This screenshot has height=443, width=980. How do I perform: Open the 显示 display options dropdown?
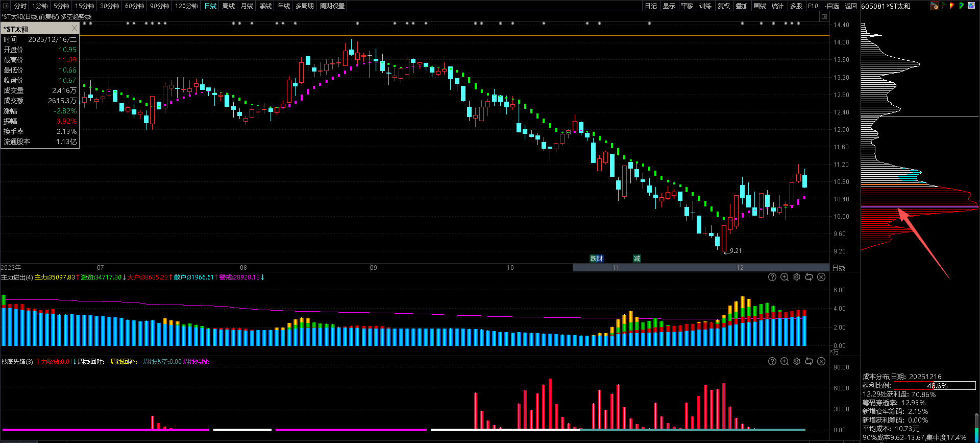point(669,6)
